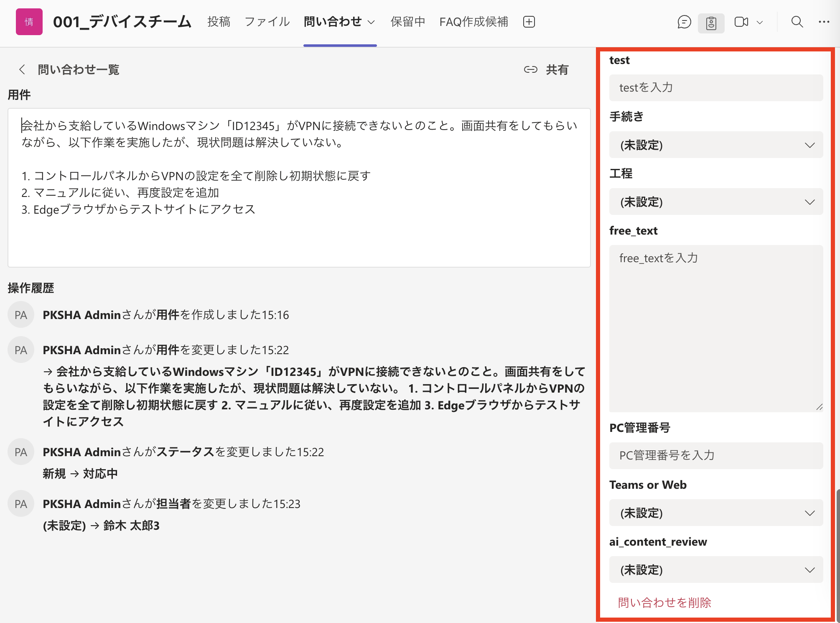
Task: Open more options ellipsis menu
Action: 824,22
